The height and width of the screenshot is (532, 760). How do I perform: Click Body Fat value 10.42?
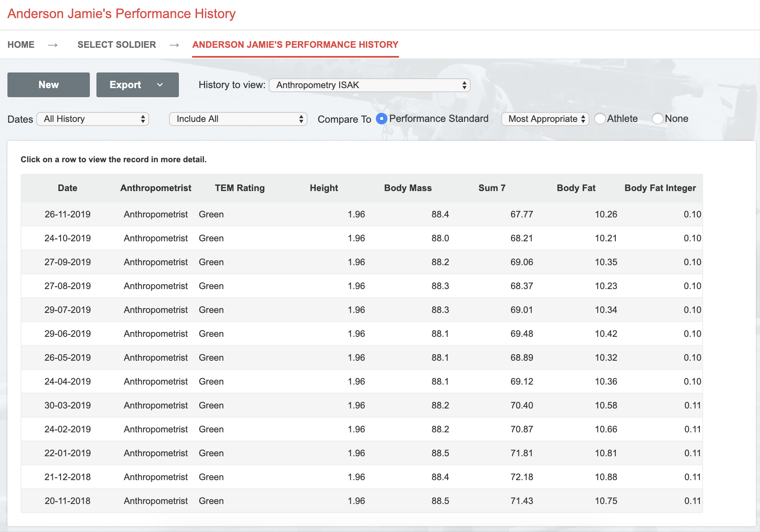click(x=606, y=334)
